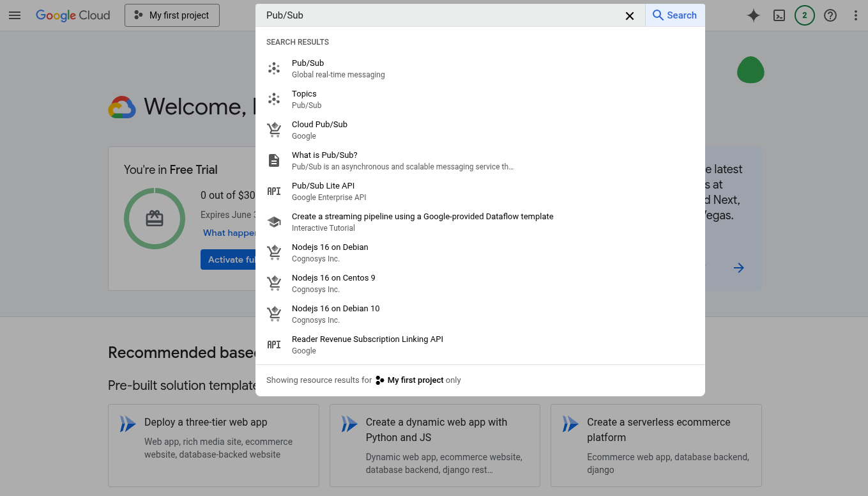Viewport: 868px width, 496px height.
Task: Open your green profile avatar
Action: tap(750, 70)
